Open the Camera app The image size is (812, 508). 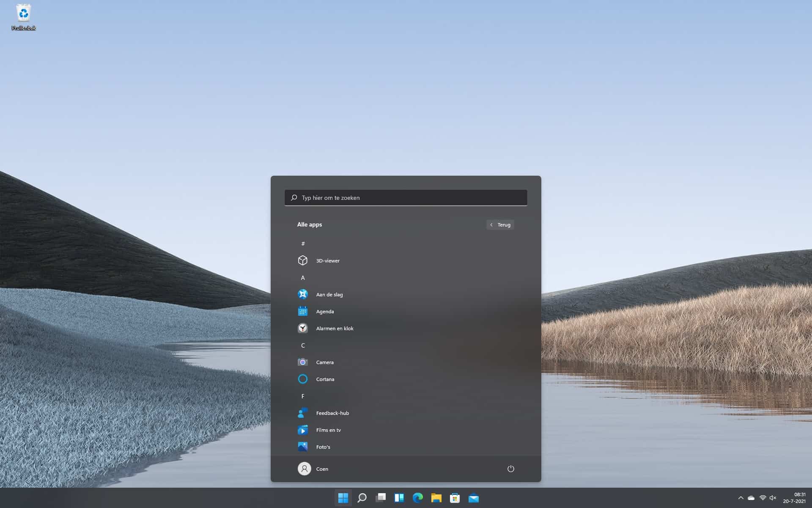click(324, 362)
